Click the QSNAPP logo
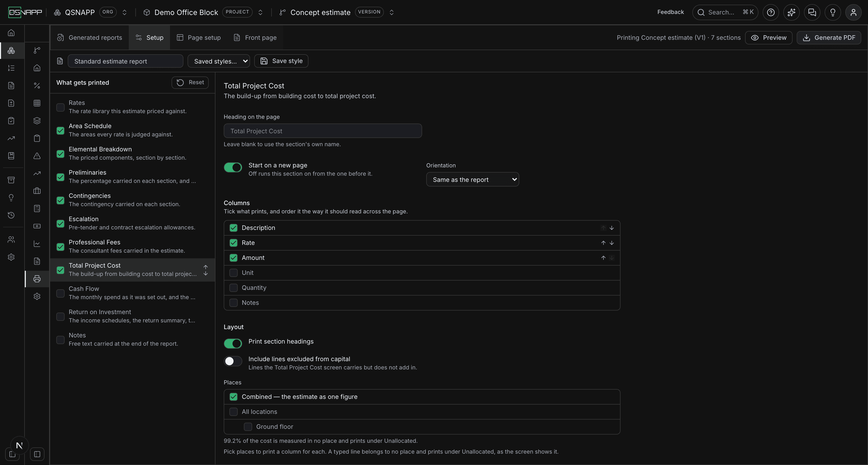The width and height of the screenshot is (868, 465). 25,12
